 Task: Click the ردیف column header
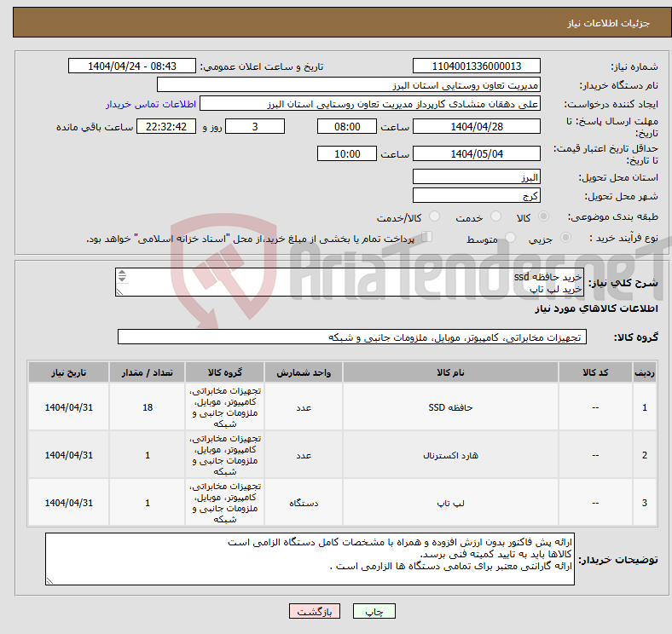(x=645, y=372)
